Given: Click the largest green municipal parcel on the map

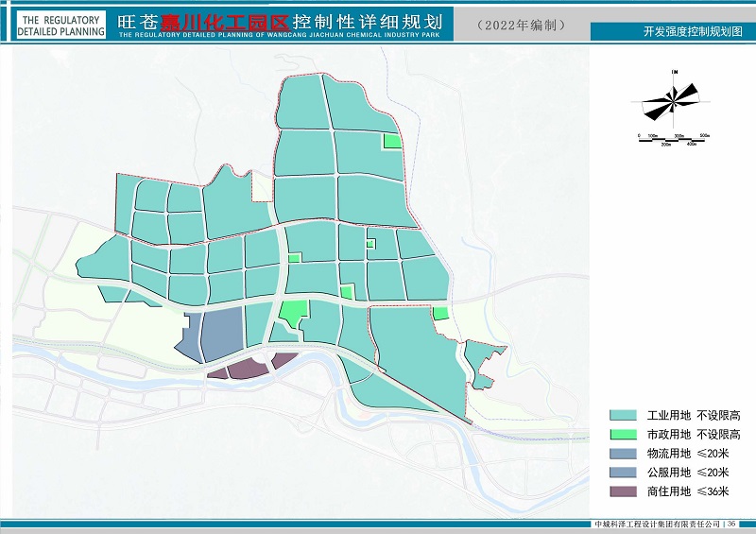Looking at the screenshot, I should coord(294,314).
